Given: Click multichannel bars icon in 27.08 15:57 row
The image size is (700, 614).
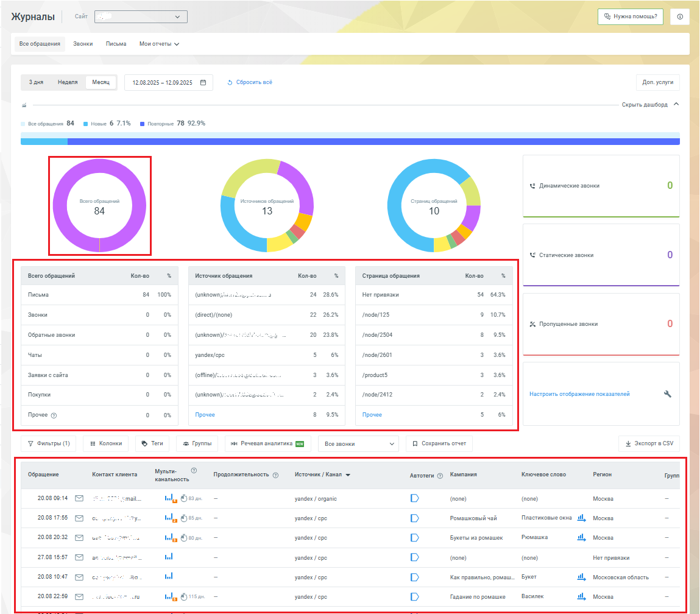Looking at the screenshot, I should pos(169,557).
